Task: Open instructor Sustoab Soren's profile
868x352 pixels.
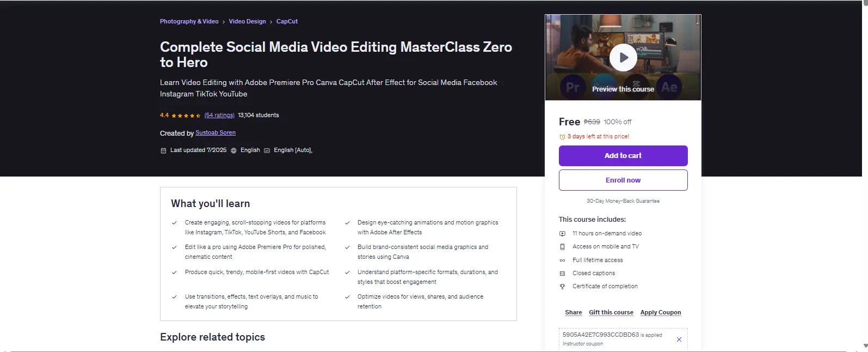Action: 216,133
